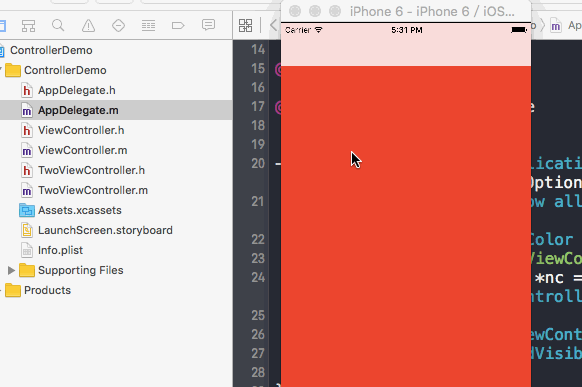Screen dimensions: 582x387
Task: Open the symbol navigator hierarchy icon
Action: coord(29,26)
